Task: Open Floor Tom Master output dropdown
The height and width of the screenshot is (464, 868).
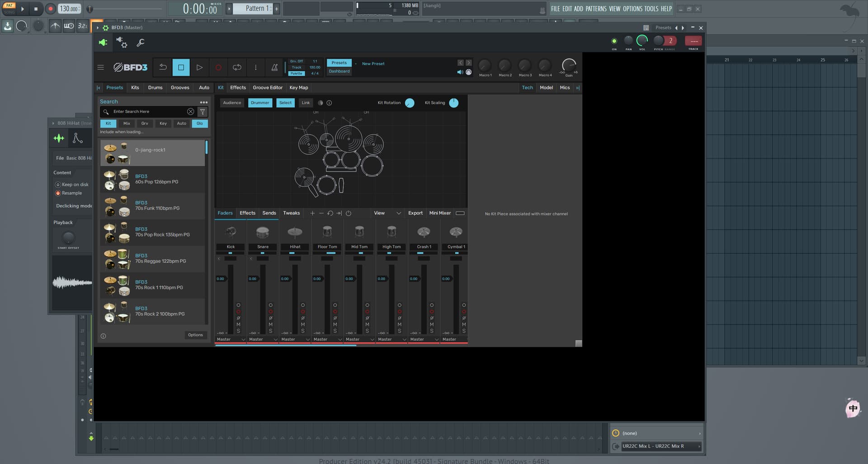Action: (327, 339)
